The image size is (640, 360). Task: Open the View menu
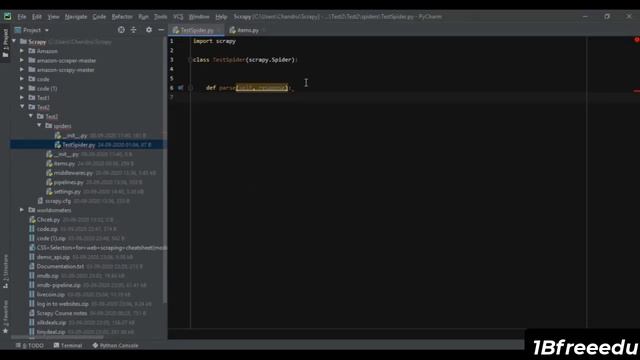[53, 17]
